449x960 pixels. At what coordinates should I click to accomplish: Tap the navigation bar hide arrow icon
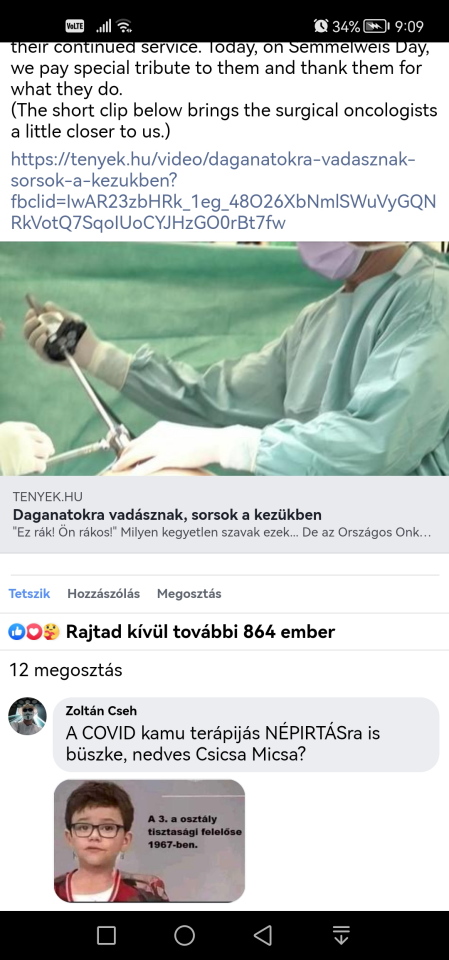(341, 935)
